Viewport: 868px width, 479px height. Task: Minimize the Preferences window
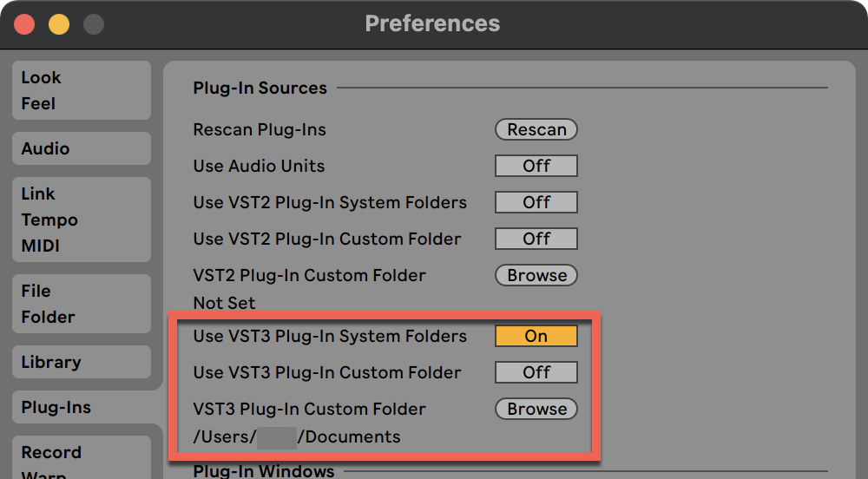click(58, 24)
